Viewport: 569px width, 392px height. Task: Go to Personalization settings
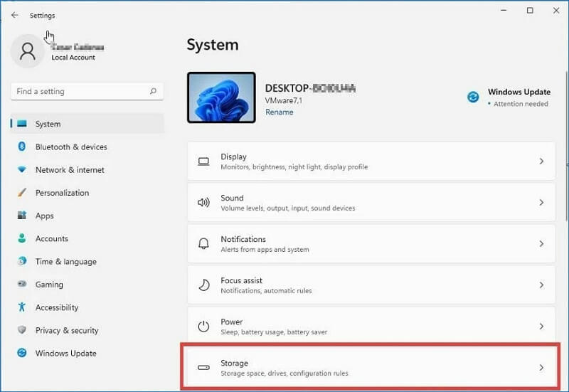87,192
